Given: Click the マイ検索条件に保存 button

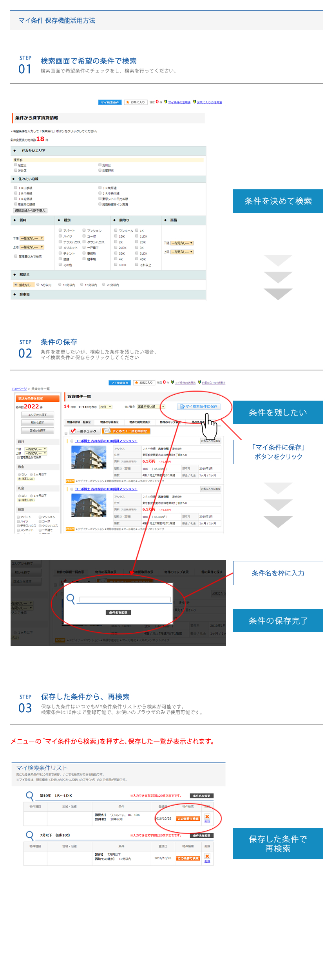Looking at the screenshot, I should 199,407.
